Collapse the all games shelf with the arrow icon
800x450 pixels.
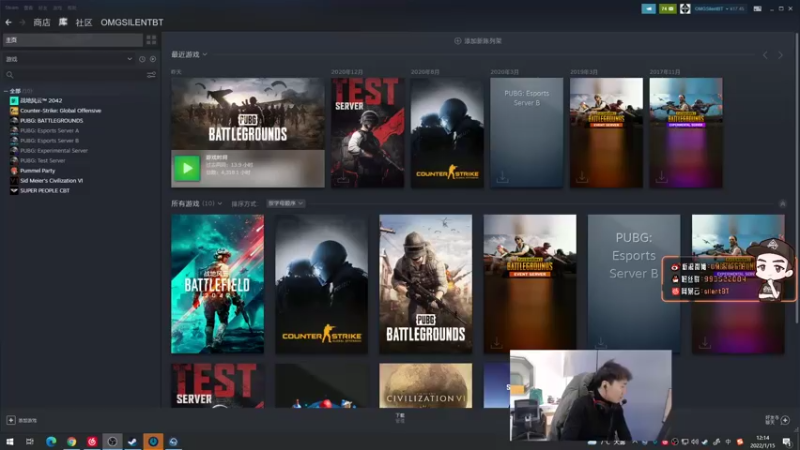point(783,204)
